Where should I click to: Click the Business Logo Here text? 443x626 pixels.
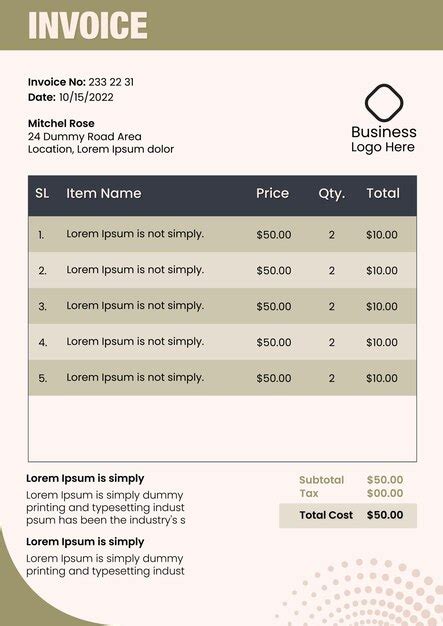tap(384, 139)
